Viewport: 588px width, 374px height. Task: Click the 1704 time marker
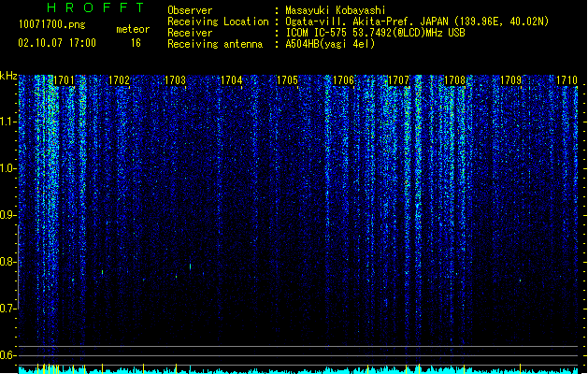pyautogui.click(x=232, y=80)
